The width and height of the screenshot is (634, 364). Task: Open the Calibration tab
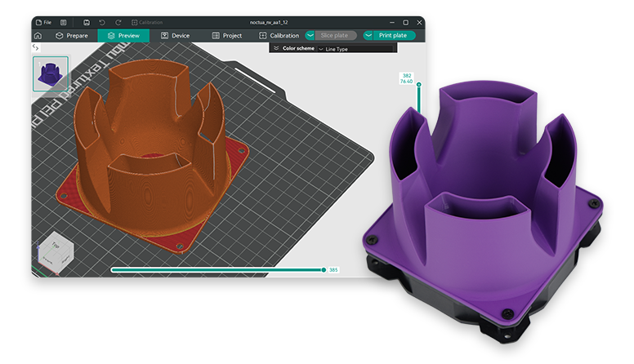click(279, 36)
